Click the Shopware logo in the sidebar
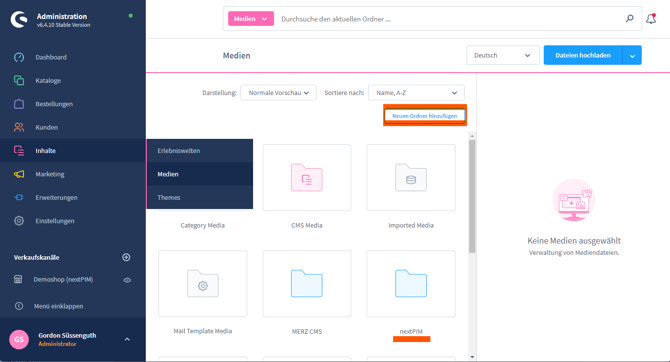Image resolution: width=670 pixels, height=362 pixels. click(x=19, y=19)
